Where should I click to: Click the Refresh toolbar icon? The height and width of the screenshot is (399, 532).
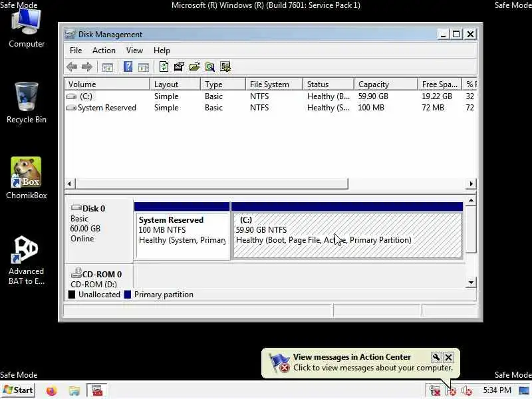[x=164, y=66]
